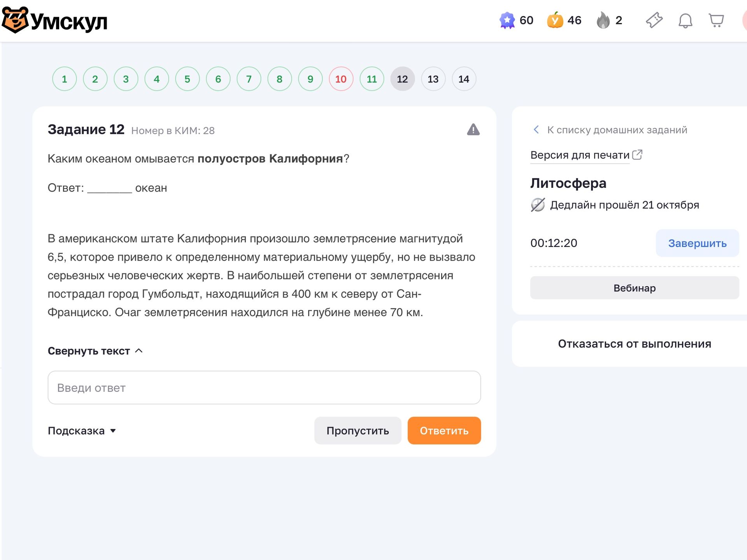This screenshot has width=747, height=560.
Task: Go to task 13
Action: 433,79
